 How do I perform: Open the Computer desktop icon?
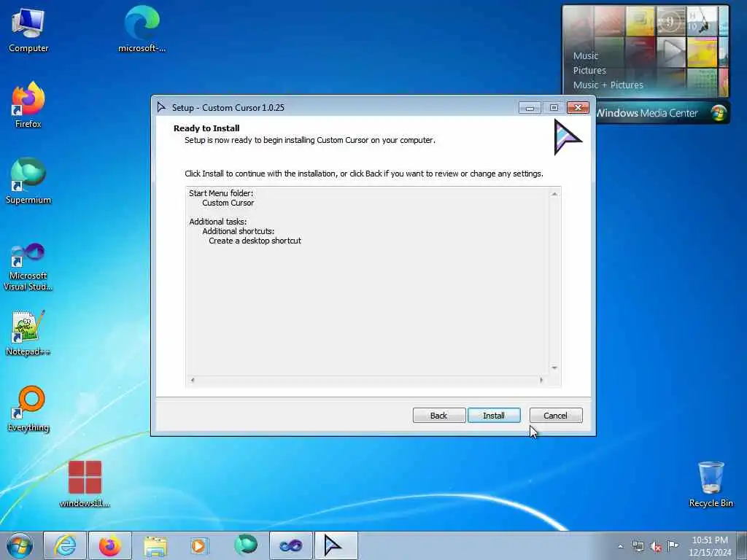(28, 29)
